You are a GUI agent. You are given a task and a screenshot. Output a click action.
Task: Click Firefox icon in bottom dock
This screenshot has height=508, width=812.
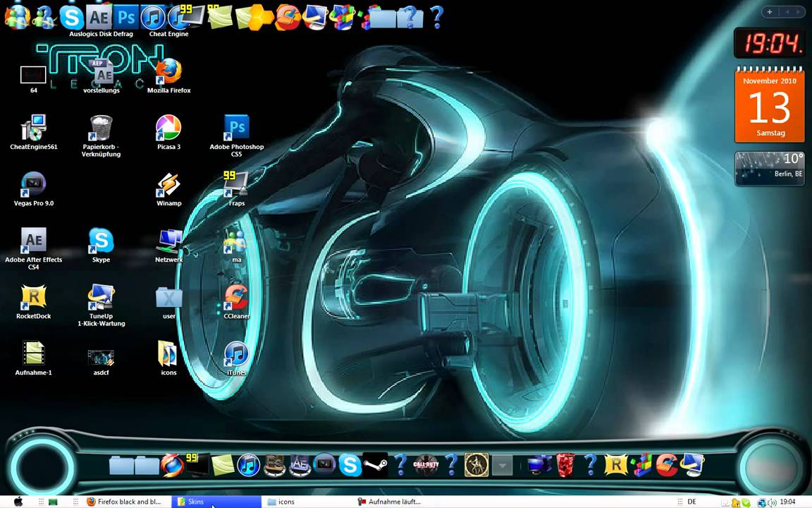click(172, 465)
